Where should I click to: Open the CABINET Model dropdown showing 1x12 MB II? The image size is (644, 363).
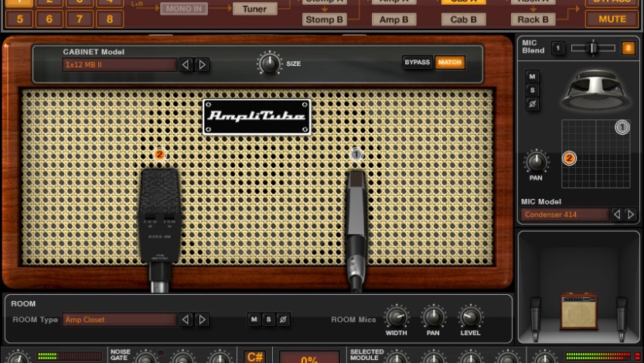[x=120, y=65]
